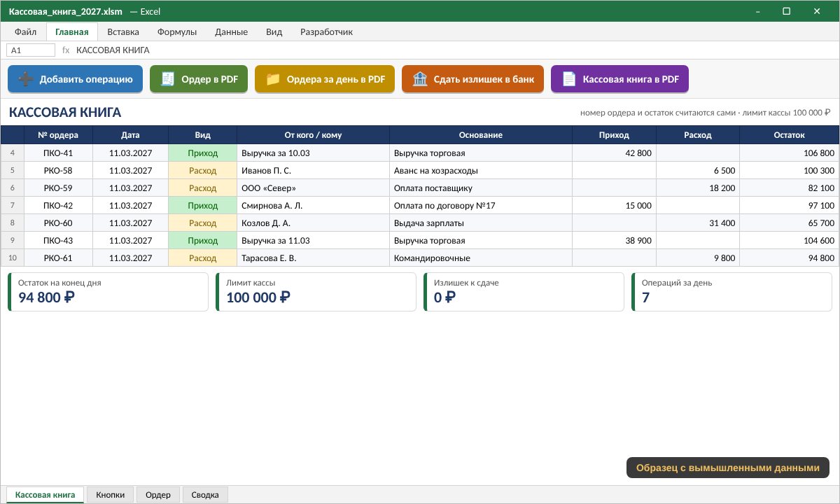Select the Данные ribbon tab
This screenshot has height=504, width=840.
coord(231,31)
